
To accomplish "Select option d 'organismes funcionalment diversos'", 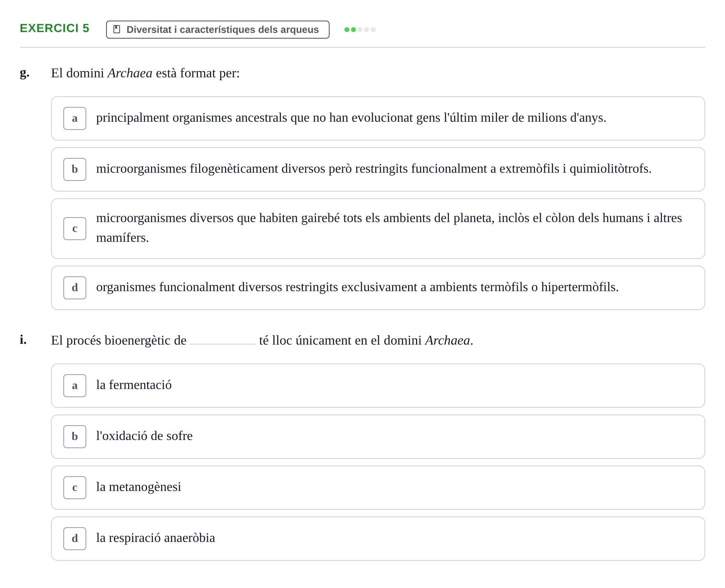I will [x=378, y=288].
